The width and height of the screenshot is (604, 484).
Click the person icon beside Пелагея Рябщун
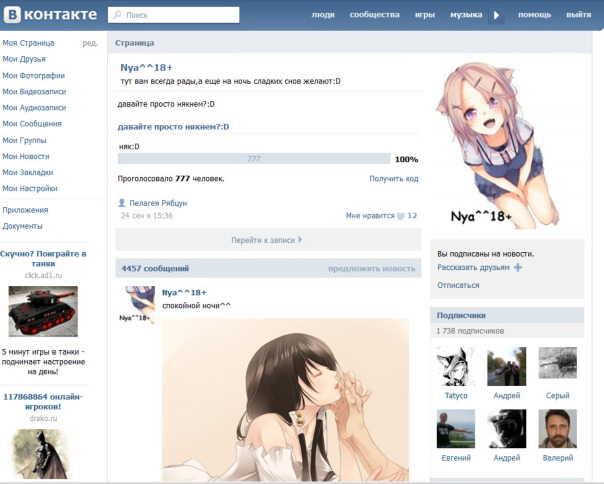[x=122, y=203]
